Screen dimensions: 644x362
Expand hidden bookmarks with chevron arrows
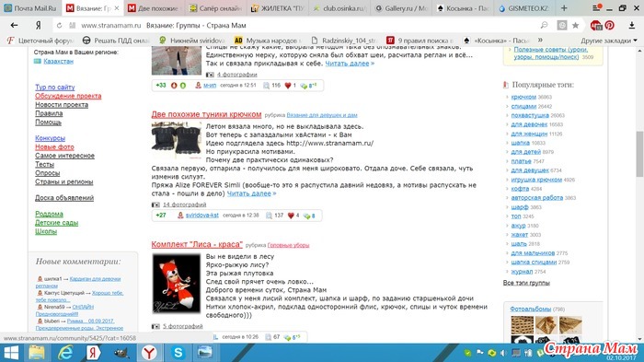pyautogui.click(x=540, y=41)
